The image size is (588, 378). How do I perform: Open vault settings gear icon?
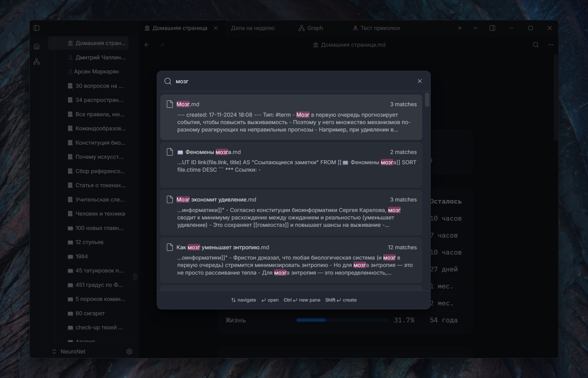[x=129, y=351]
